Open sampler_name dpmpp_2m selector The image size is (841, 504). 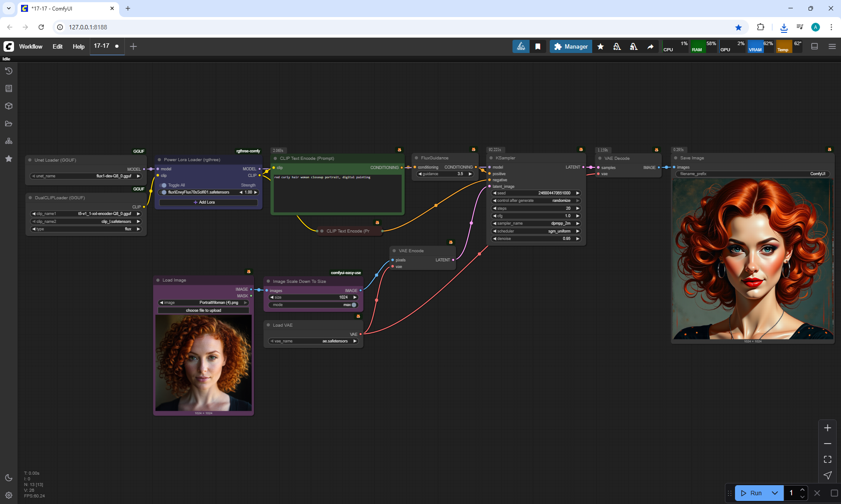[x=536, y=223]
